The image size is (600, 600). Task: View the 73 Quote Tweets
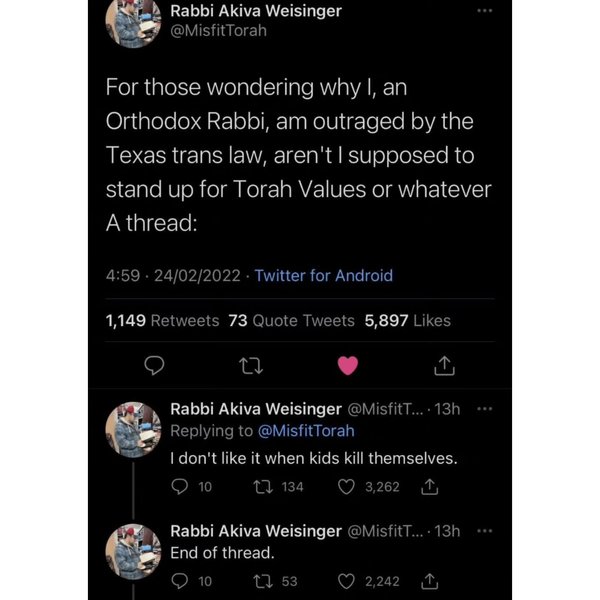(291, 320)
